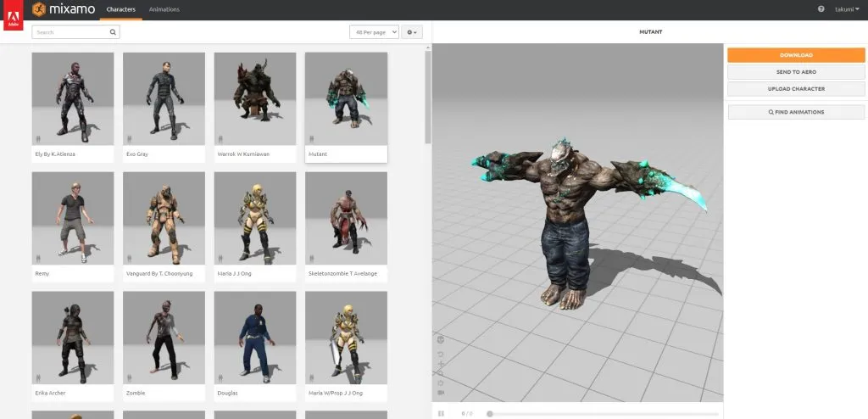Click the rig icon on Warrok W Kurniawan thumbnail
Viewport: 868px width, 419px height.
tap(220, 139)
